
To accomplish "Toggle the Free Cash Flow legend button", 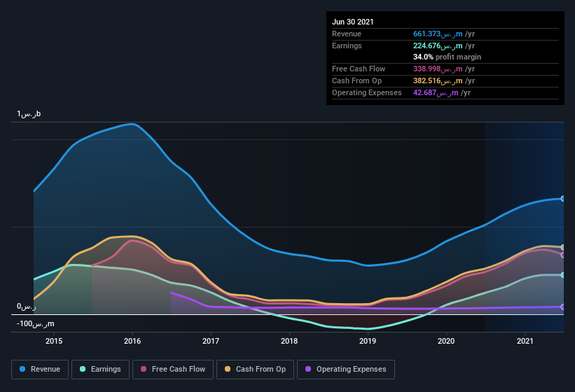I will click(173, 370).
